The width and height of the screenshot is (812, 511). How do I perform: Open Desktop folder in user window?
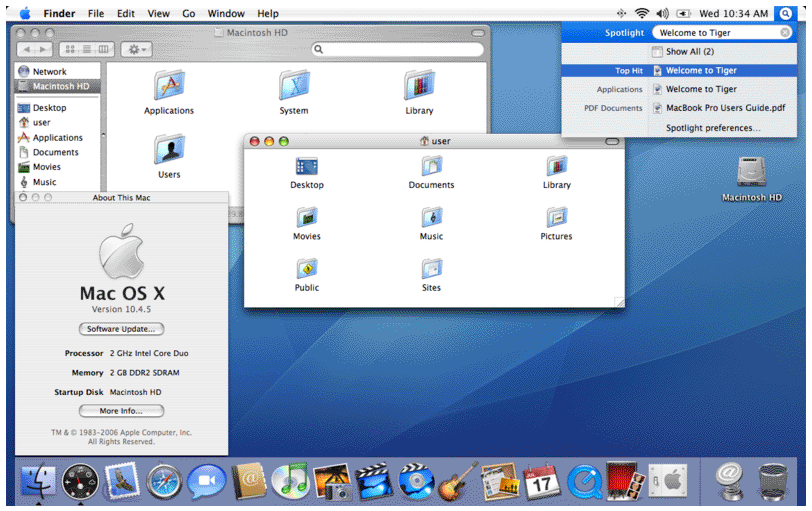(307, 172)
